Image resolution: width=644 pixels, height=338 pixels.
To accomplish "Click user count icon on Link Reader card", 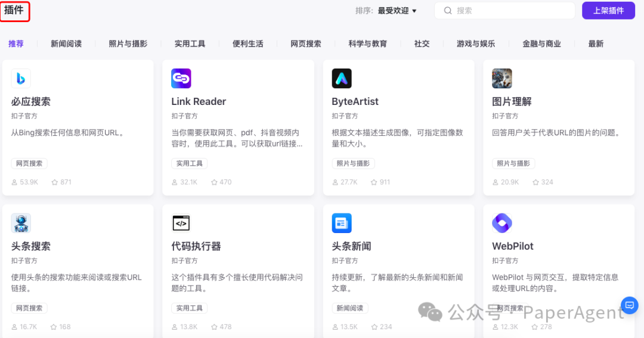I will 175,182.
